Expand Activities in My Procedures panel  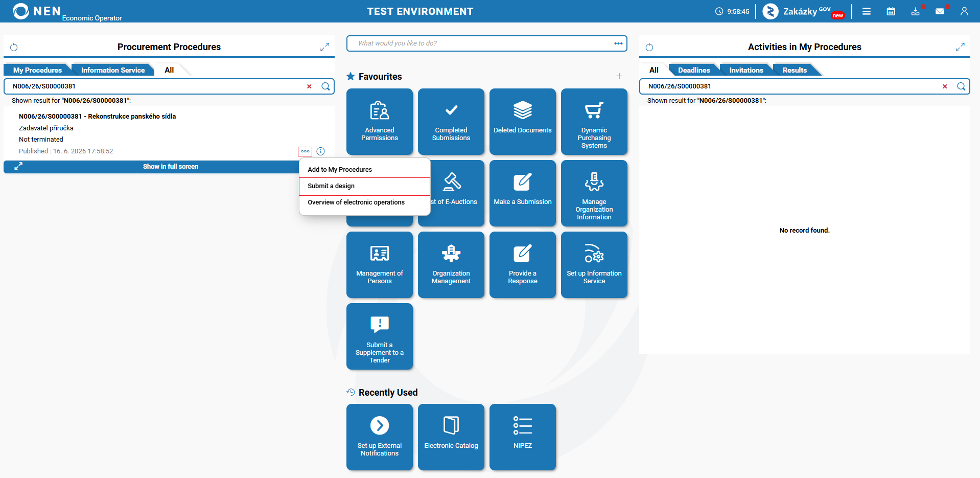point(960,47)
